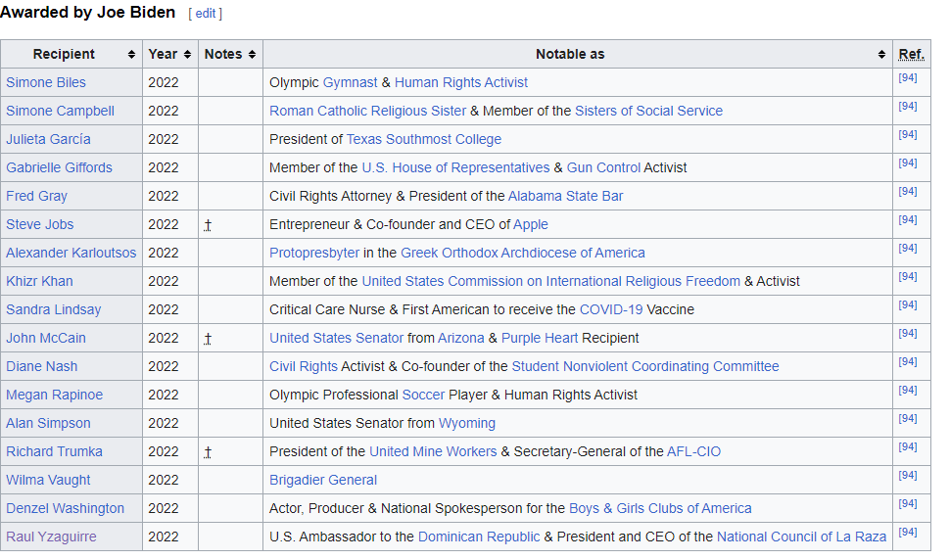
Task: Follow the Student Nonviolent Coordinating Committee link
Action: [x=645, y=367]
